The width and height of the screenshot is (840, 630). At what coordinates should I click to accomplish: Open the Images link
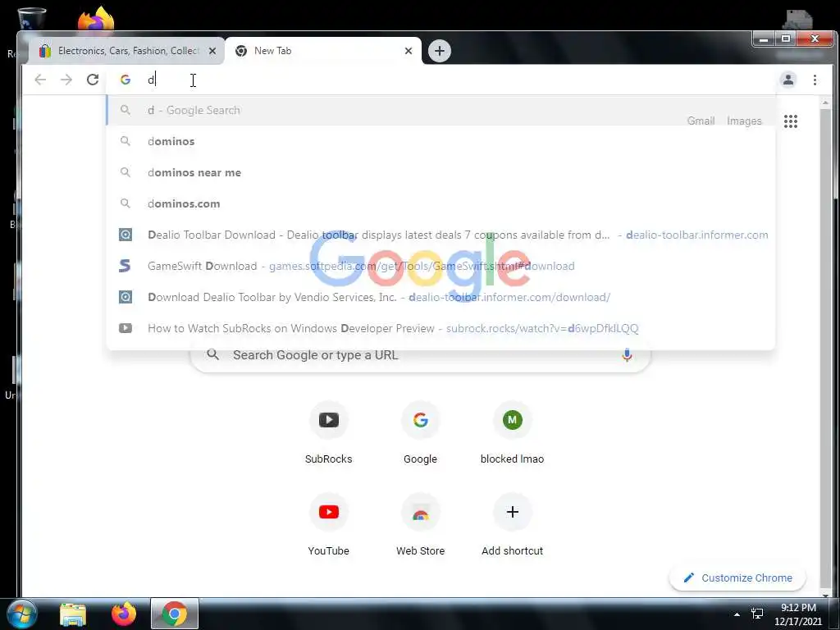point(744,121)
